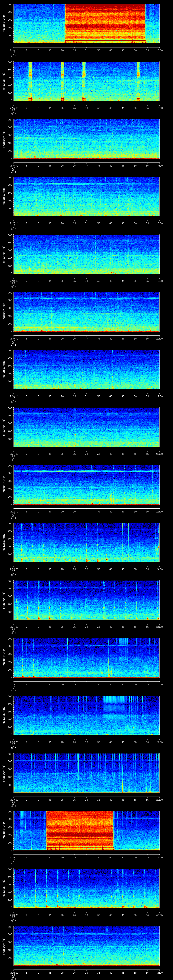Open the 7:17 to 18:00 spectrogram panel

86,196
